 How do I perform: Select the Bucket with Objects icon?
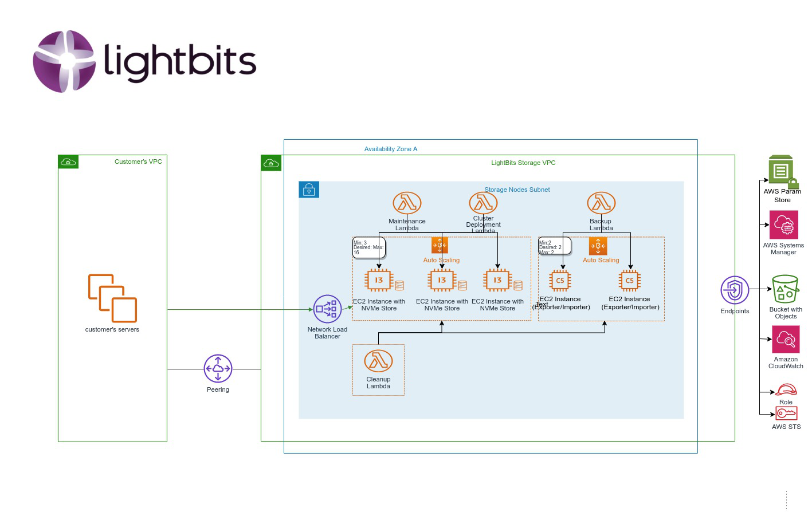click(785, 289)
